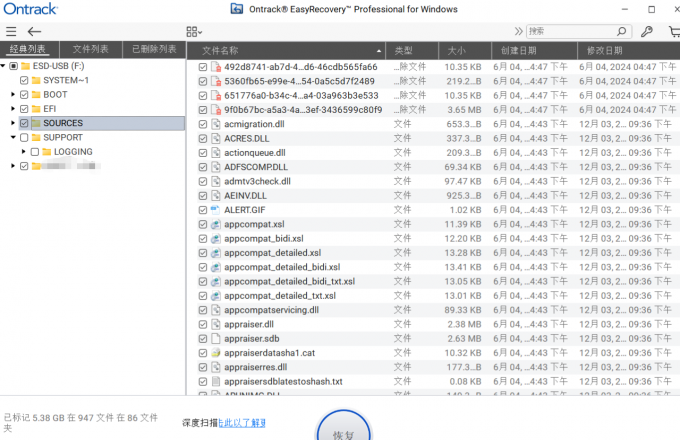Click deleted file icon for 492d8741-ab7d
The width and height of the screenshot is (680, 440).
[216, 67]
